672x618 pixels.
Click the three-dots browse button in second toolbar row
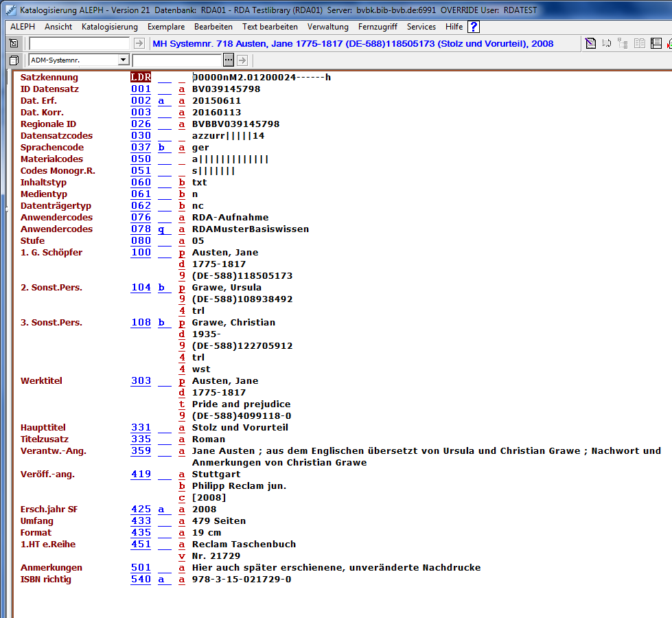tap(229, 60)
